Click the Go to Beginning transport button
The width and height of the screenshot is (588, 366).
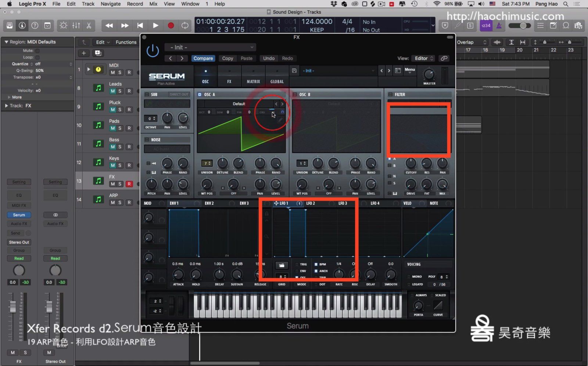click(140, 25)
